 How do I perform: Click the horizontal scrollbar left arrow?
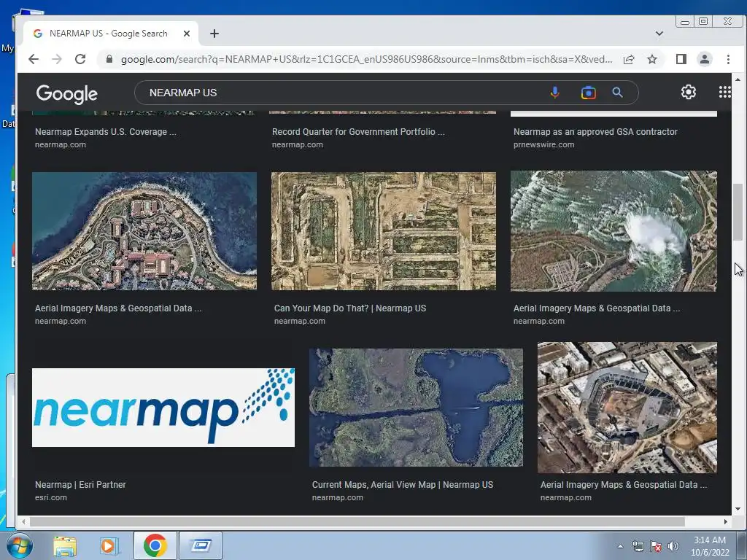click(x=23, y=522)
